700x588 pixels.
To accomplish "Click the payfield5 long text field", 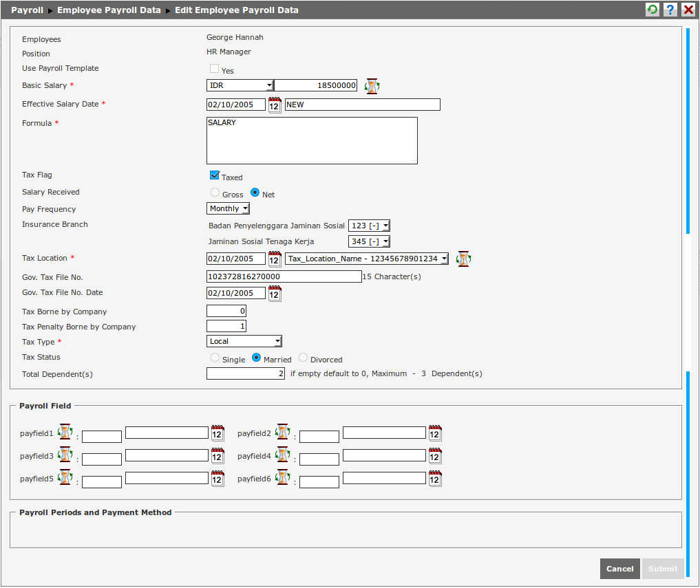I will pyautogui.click(x=167, y=478).
